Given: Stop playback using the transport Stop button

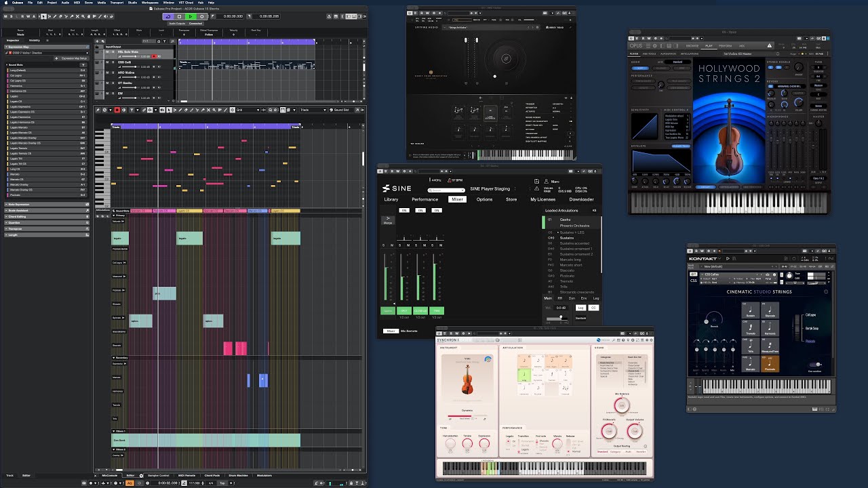Looking at the screenshot, I should (179, 16).
